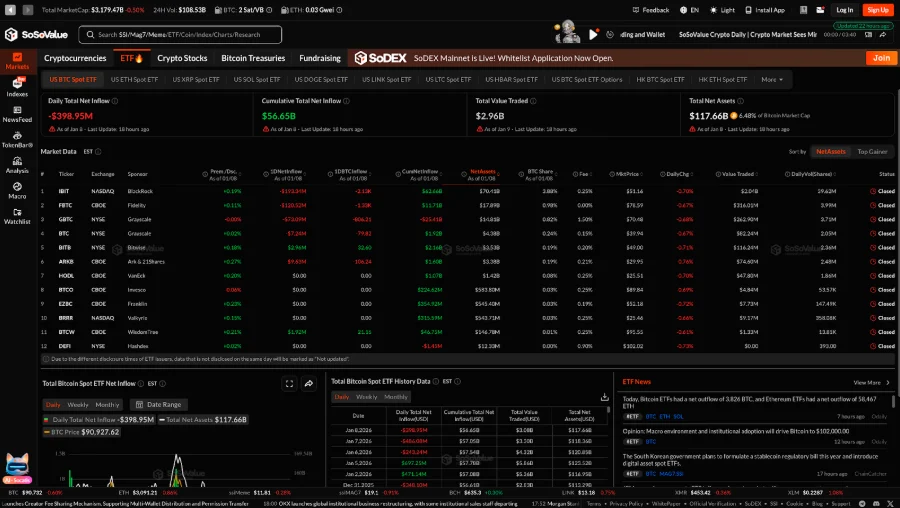Open the EN language selector

pyautogui.click(x=688, y=10)
